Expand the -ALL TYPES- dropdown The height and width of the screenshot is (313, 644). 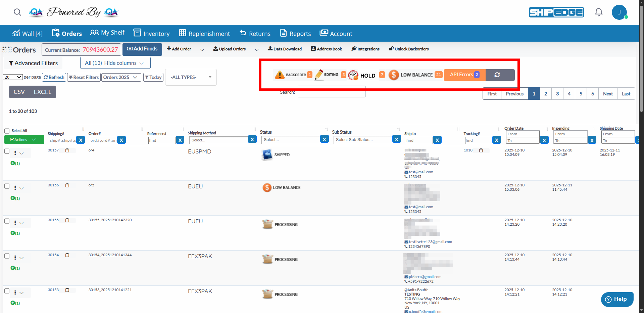point(191,77)
